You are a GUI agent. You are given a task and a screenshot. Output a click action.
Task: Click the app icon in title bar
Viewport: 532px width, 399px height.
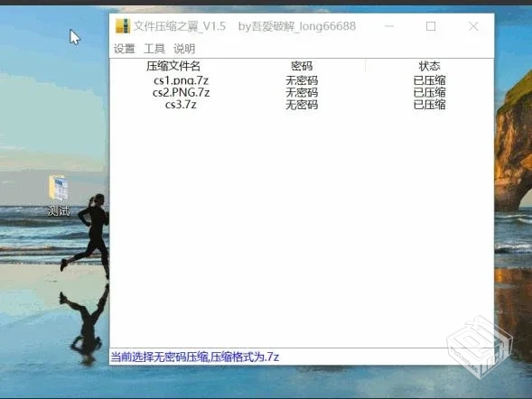coord(123,26)
